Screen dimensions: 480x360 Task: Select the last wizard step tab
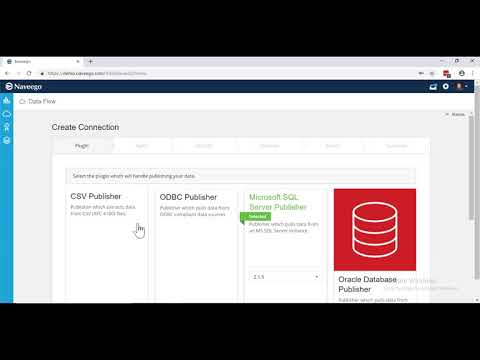click(x=396, y=146)
